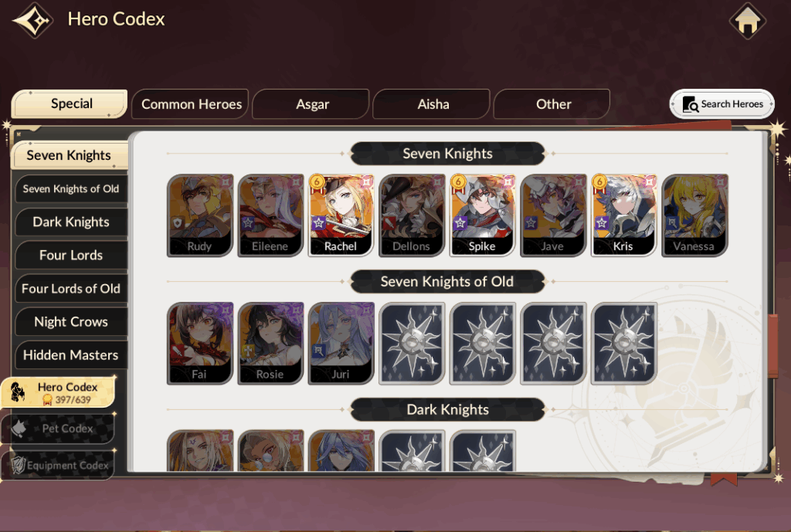Open the Pet Codex section
The image size is (791, 532).
58,429
